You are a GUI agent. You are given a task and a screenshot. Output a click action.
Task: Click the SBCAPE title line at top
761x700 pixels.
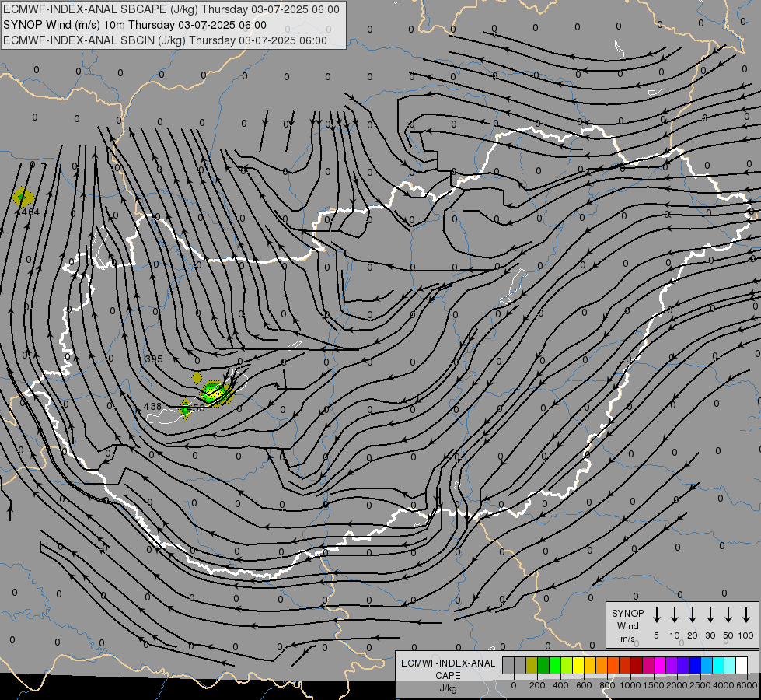pyautogui.click(x=171, y=9)
